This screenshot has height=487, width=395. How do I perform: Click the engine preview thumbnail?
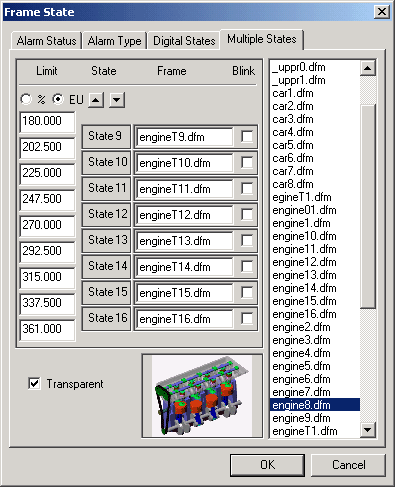(x=202, y=396)
